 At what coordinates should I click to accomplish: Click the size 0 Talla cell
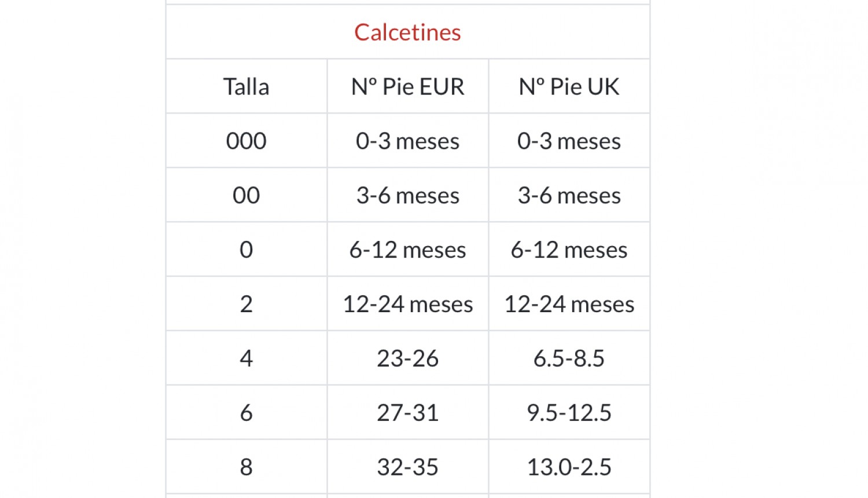point(246,250)
